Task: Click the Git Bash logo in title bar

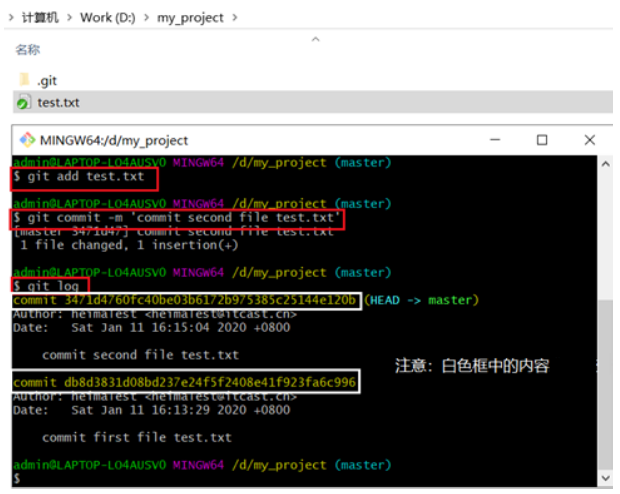Action: coord(27,140)
